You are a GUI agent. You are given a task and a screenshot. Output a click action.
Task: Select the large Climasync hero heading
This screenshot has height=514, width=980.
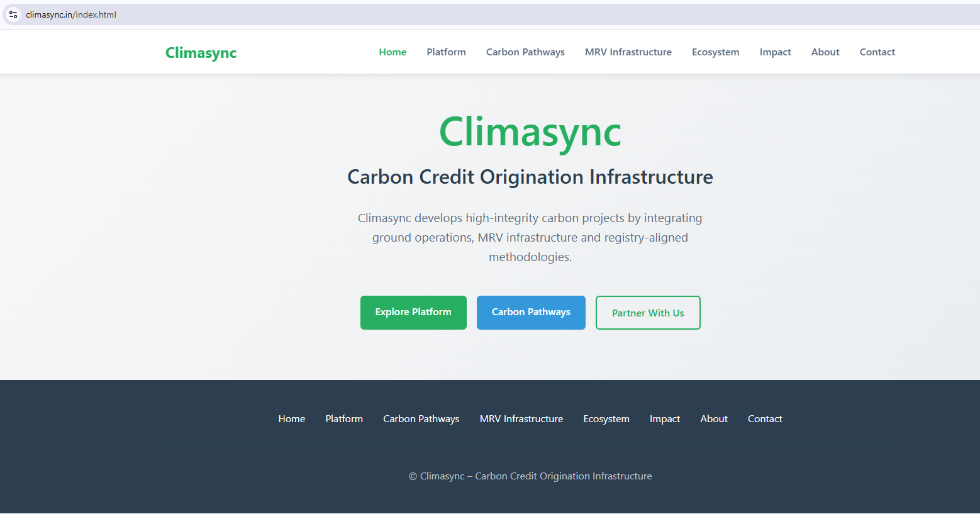pyautogui.click(x=530, y=132)
